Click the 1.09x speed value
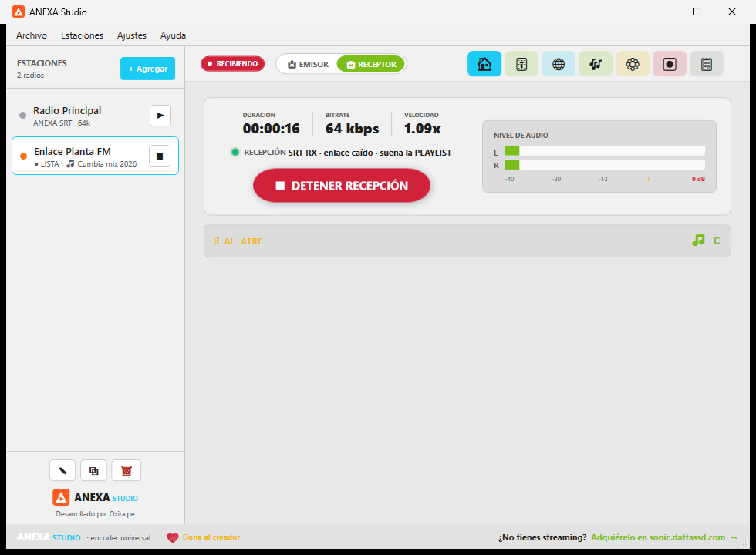The width and height of the screenshot is (756, 555). point(423,129)
